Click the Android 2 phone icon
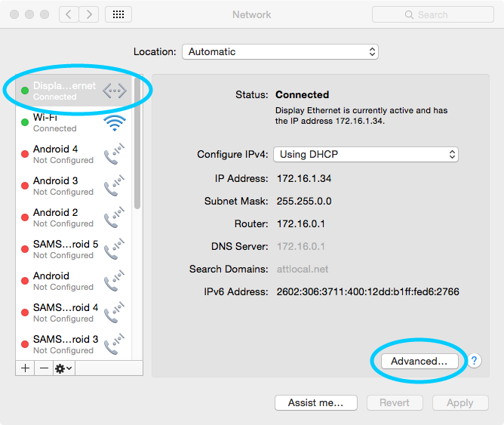504x425 pixels. point(114,217)
